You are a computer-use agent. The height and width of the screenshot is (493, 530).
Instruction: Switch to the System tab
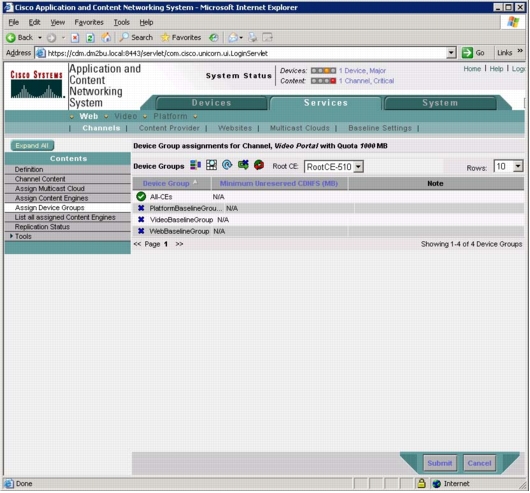[440, 103]
